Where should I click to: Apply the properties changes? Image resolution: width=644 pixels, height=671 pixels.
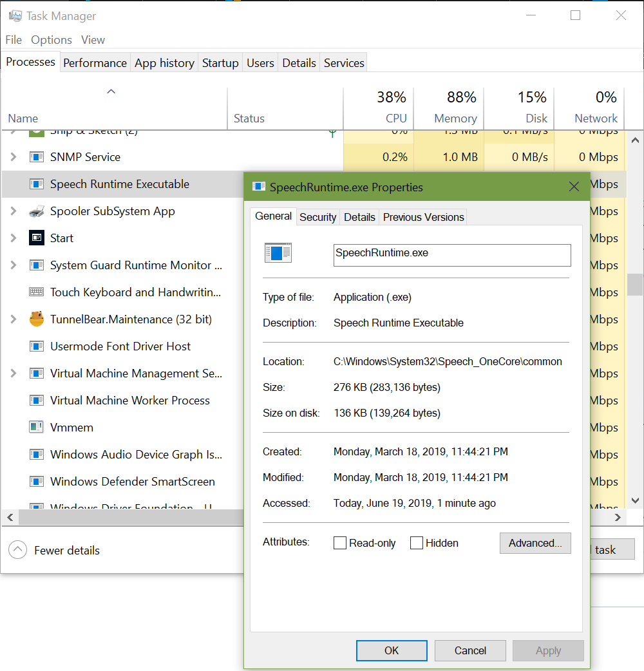548,650
